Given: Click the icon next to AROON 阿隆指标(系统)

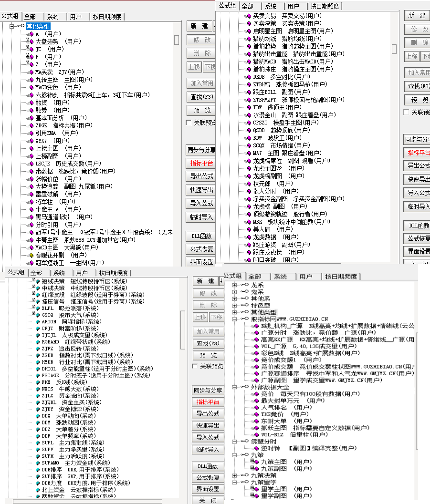Looking at the screenshot, I should [x=38, y=322].
